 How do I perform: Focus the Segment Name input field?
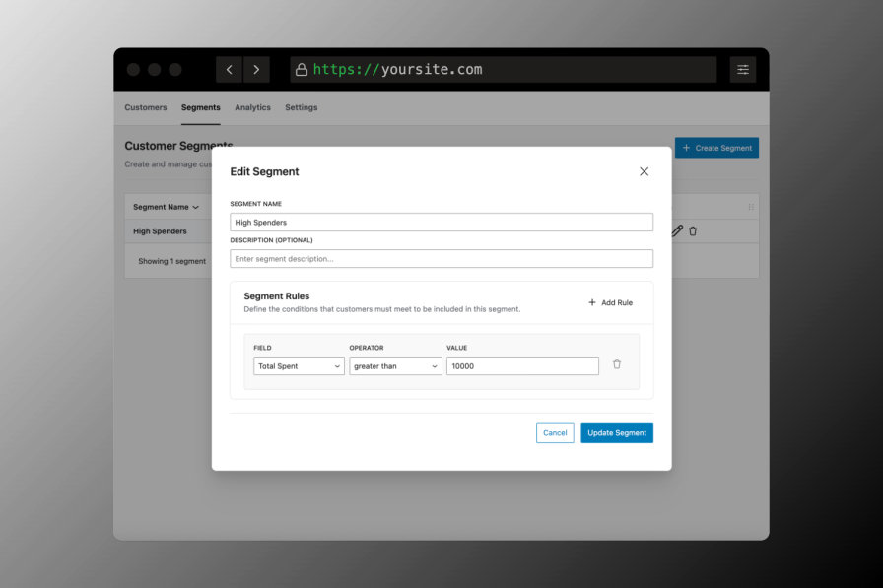point(441,223)
